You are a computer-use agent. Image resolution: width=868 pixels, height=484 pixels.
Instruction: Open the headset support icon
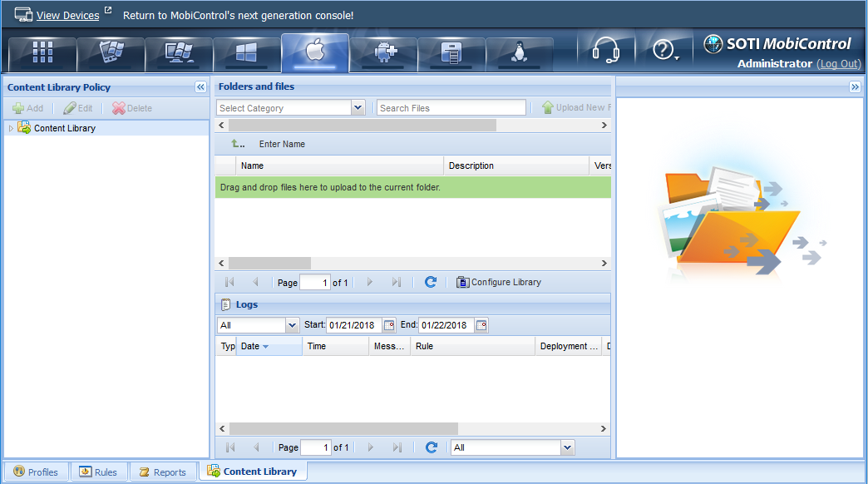[x=604, y=52]
